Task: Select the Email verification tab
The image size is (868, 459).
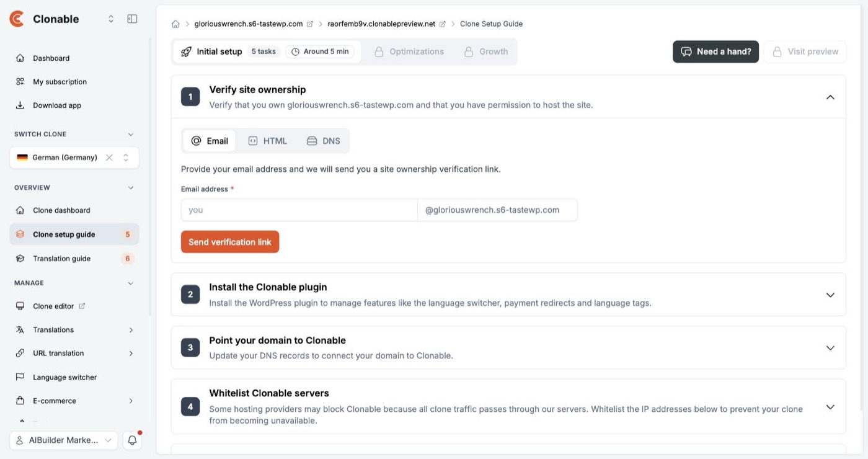Action: click(x=210, y=141)
